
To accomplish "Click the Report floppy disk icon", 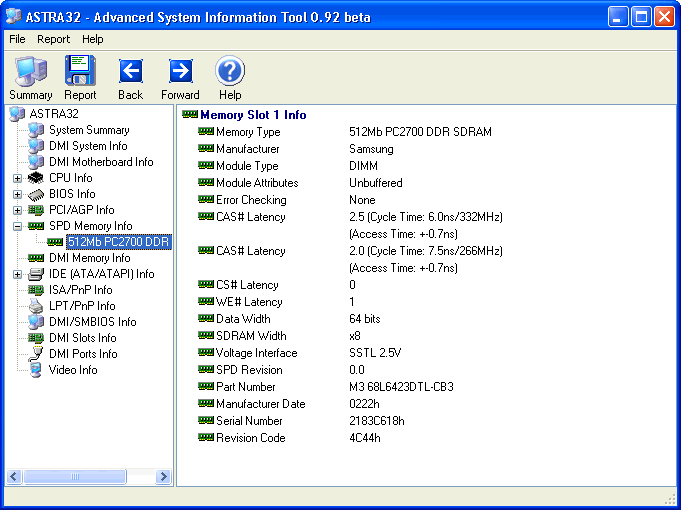I will pos(80,70).
